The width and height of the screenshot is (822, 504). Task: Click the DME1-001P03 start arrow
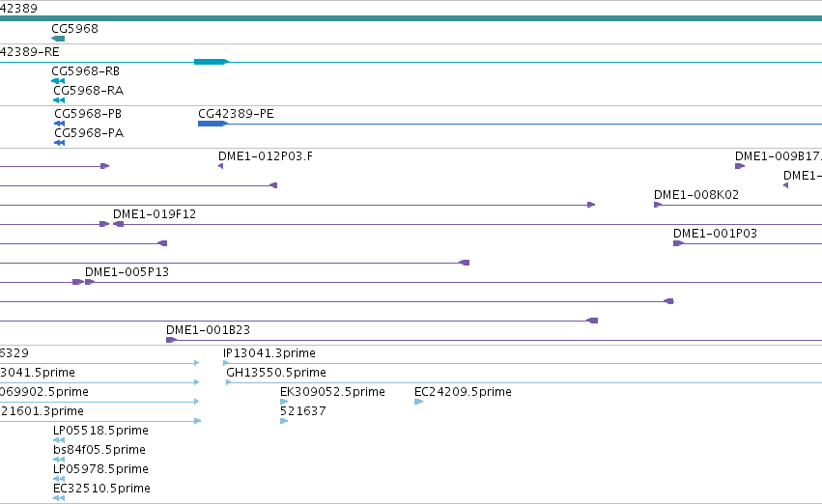[678, 243]
